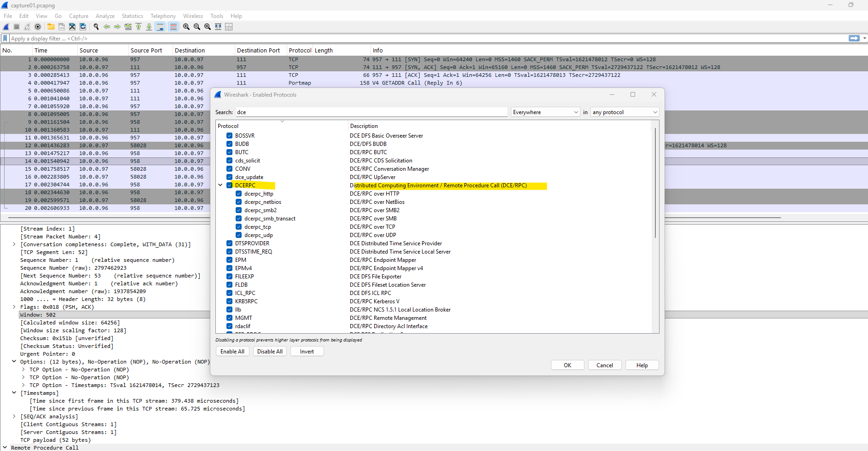Go back in packet history
This screenshot has width=868, height=451.
[x=107, y=27]
